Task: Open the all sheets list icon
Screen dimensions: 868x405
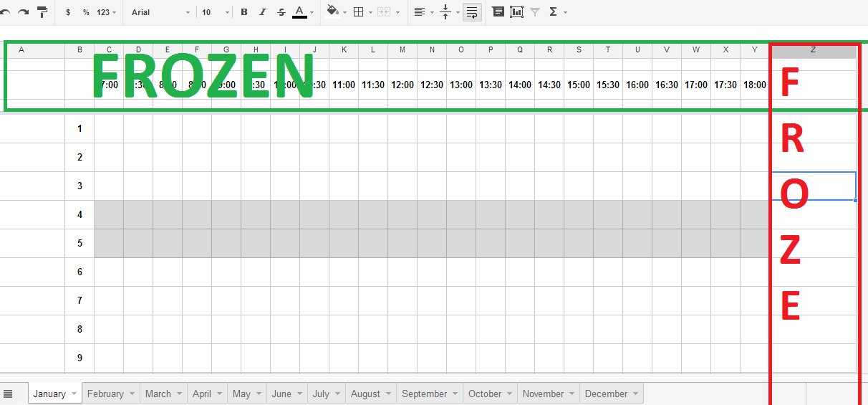Action: (x=8, y=394)
